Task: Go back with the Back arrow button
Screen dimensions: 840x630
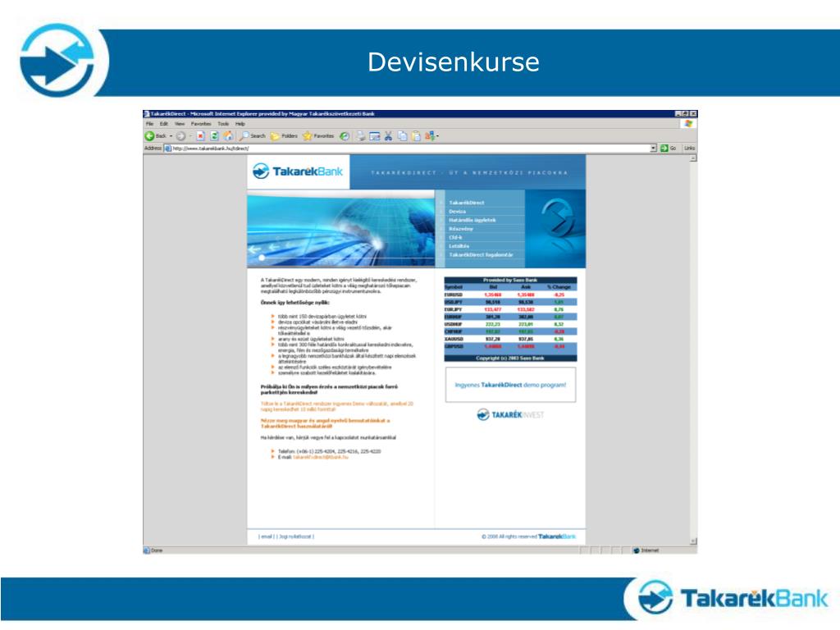Action: (x=155, y=136)
